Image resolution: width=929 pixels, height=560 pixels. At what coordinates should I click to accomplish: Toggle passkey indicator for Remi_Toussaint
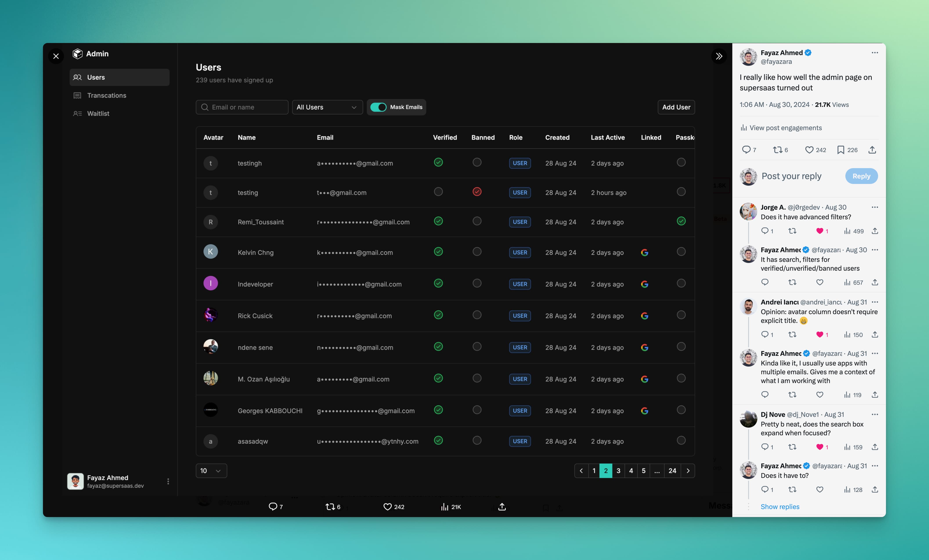pyautogui.click(x=681, y=221)
